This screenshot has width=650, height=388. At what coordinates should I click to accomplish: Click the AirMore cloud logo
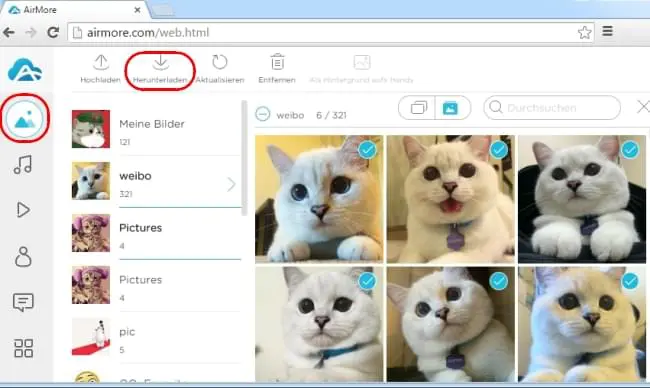coord(25,70)
